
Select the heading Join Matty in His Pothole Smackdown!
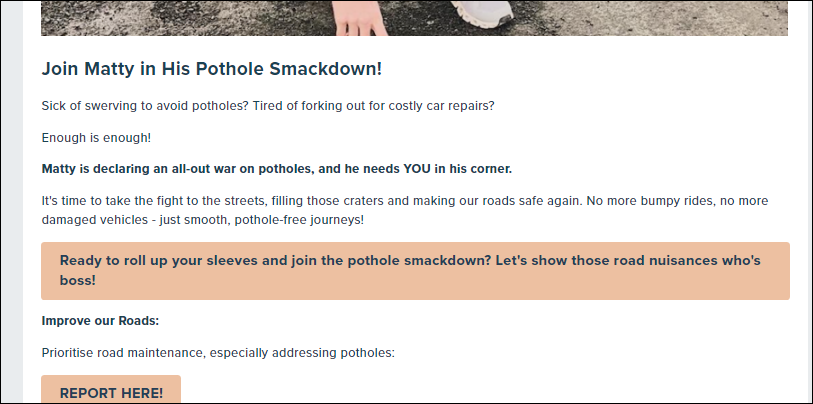[x=212, y=69]
